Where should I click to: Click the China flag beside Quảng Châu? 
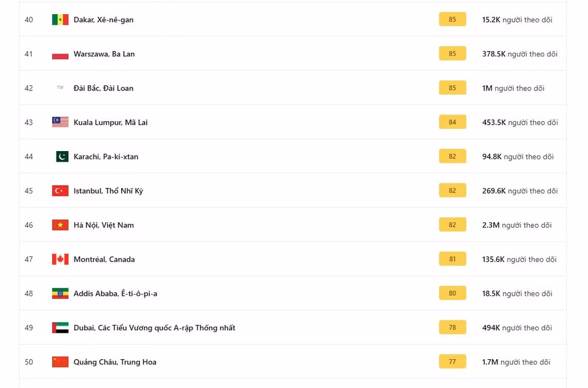click(60, 362)
